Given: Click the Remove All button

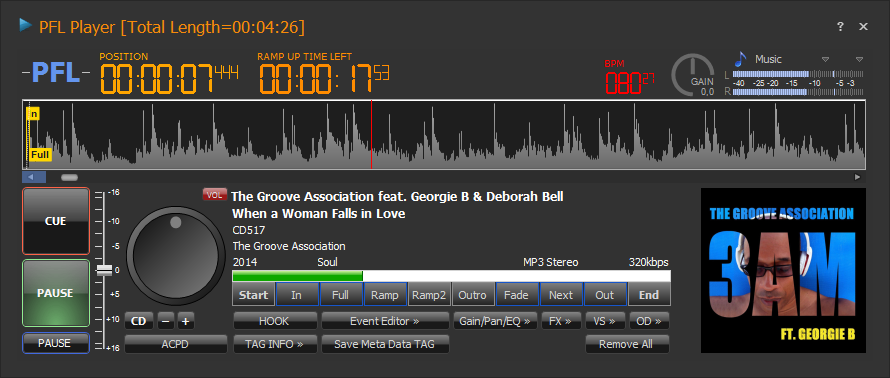Looking at the screenshot, I should click(x=627, y=344).
